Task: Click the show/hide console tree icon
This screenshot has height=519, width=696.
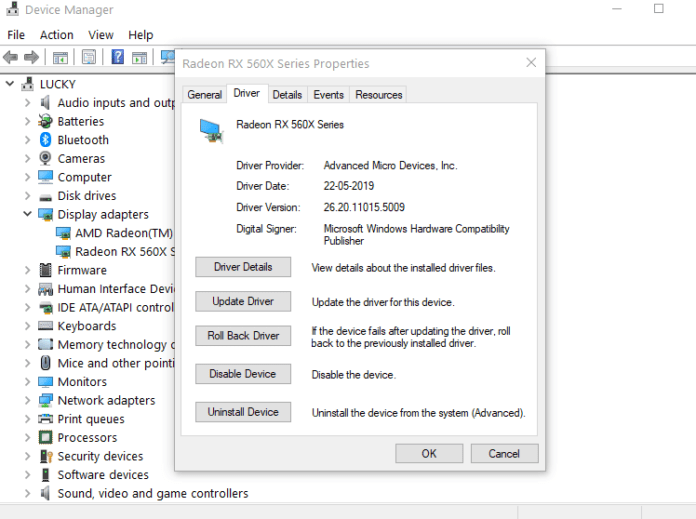Action: point(60,57)
